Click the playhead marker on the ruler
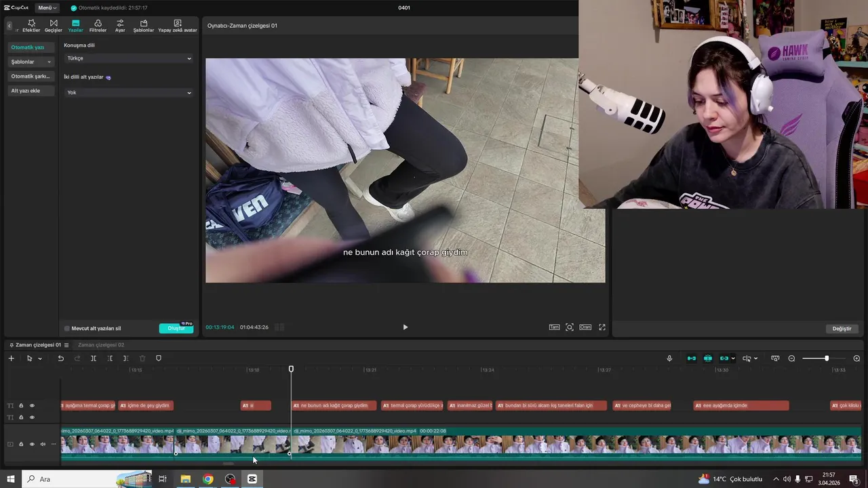This screenshot has width=868, height=488. (291, 369)
